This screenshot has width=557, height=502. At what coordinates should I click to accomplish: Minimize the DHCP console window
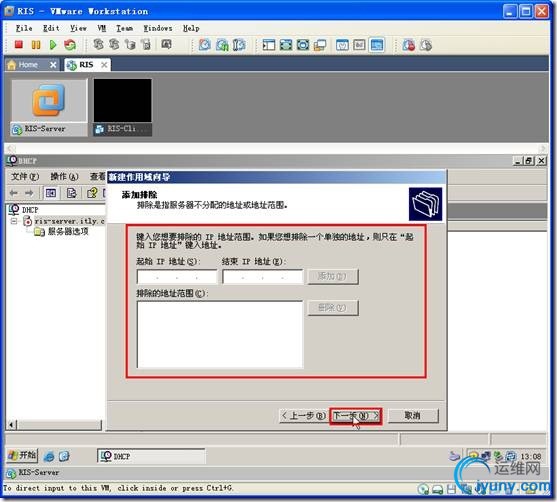point(518,161)
